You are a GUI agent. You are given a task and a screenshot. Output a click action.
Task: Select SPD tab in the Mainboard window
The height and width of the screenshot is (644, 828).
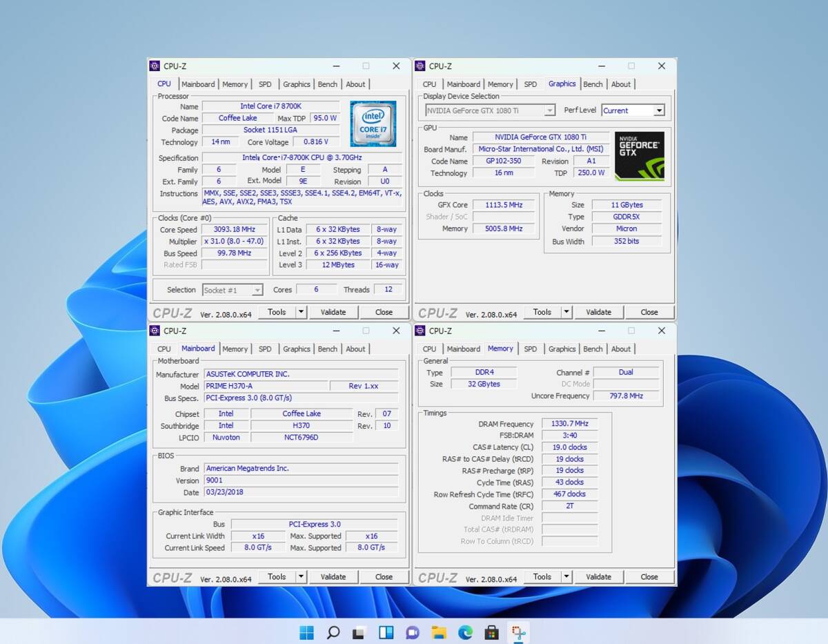tap(265, 349)
